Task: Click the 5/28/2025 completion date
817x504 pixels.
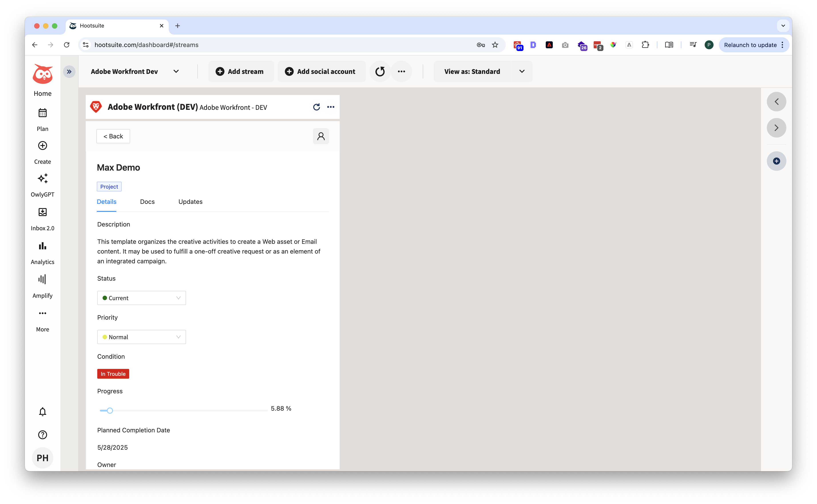Action: point(112,448)
